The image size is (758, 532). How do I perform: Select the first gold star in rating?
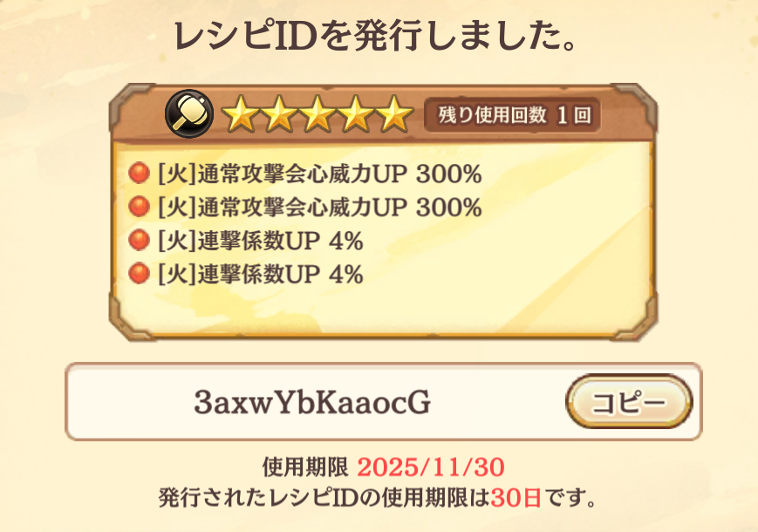pyautogui.click(x=239, y=114)
